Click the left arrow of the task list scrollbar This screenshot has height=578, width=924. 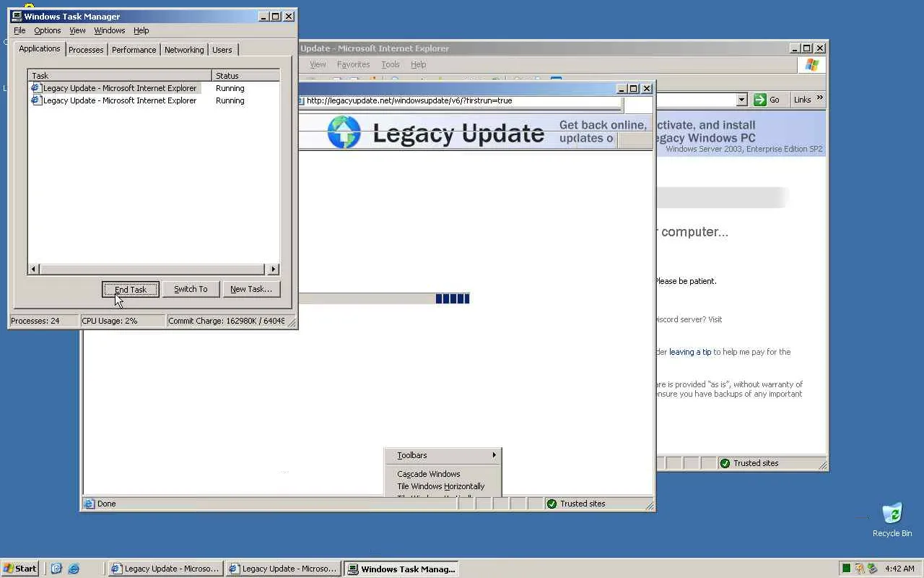pyautogui.click(x=34, y=269)
